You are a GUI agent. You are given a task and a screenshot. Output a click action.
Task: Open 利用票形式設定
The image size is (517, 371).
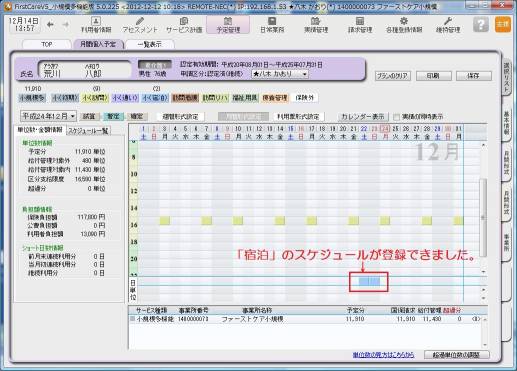(298, 117)
